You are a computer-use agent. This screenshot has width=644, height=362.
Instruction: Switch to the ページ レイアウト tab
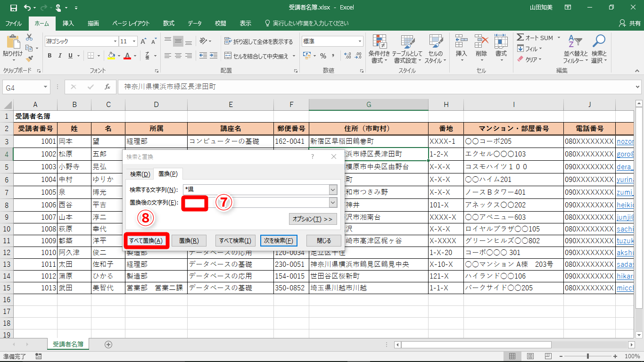tap(131, 23)
